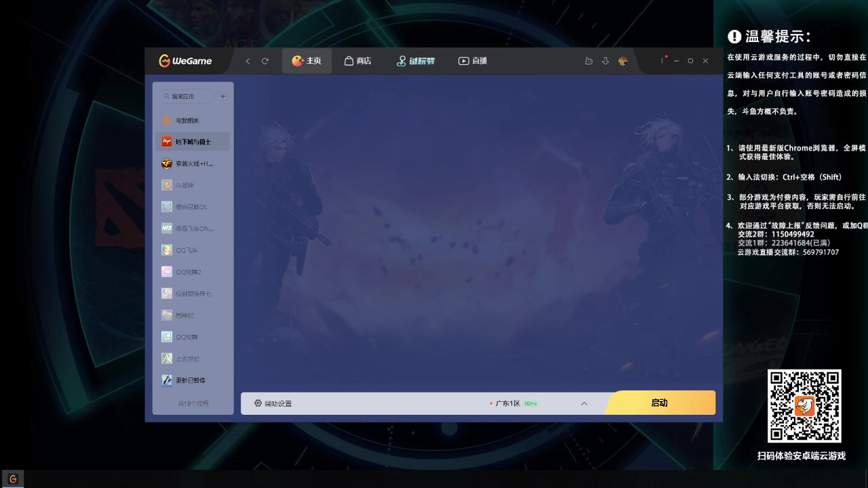Select 更新已暂停 entry in sidebar
Image resolution: width=868 pixels, height=488 pixels.
[193, 380]
